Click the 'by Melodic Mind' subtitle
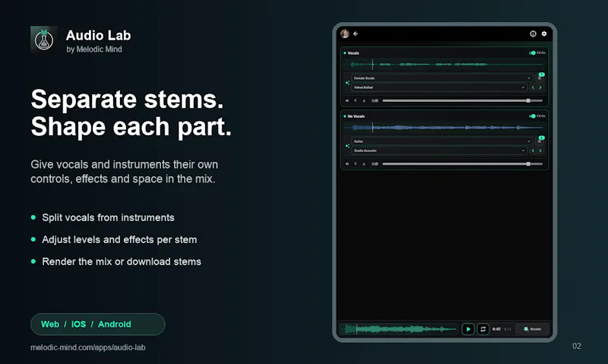This screenshot has height=364, width=608. [94, 49]
